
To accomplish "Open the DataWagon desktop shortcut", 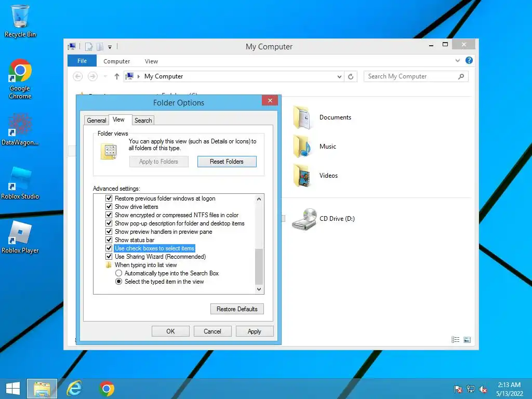I will 20,129.
